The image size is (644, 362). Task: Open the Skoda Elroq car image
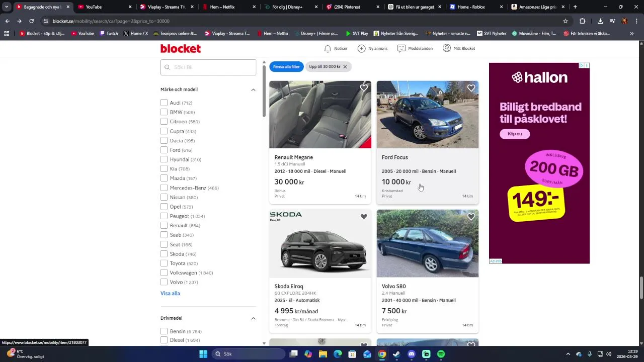(x=320, y=243)
